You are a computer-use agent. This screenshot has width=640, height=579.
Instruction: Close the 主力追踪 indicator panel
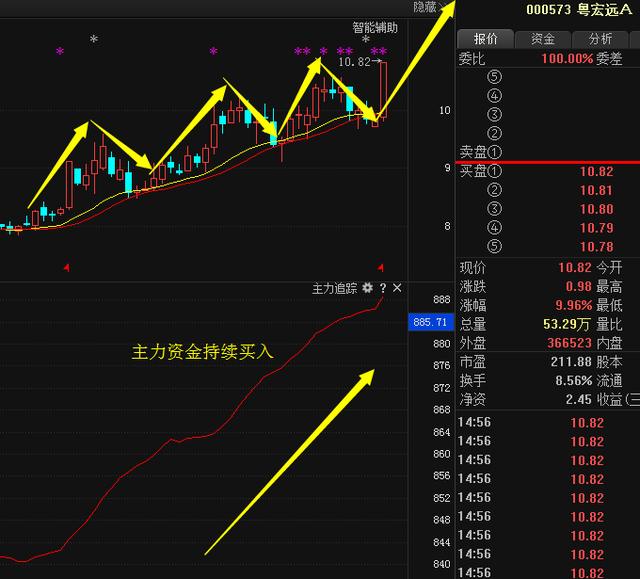pos(397,288)
